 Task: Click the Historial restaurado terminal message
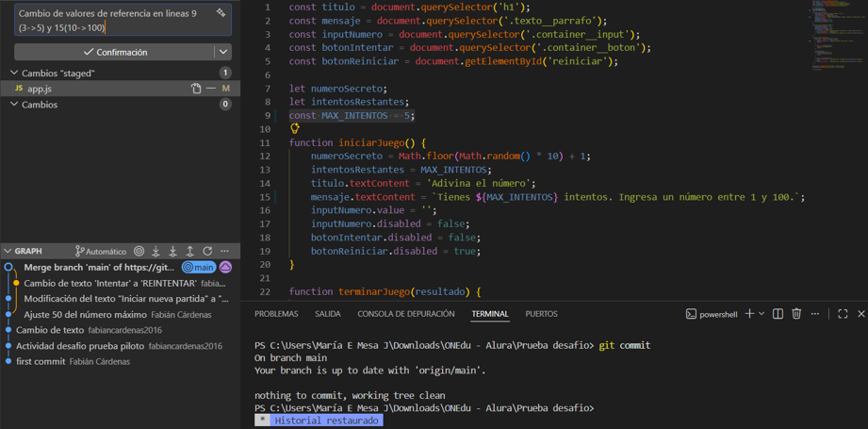(x=327, y=421)
